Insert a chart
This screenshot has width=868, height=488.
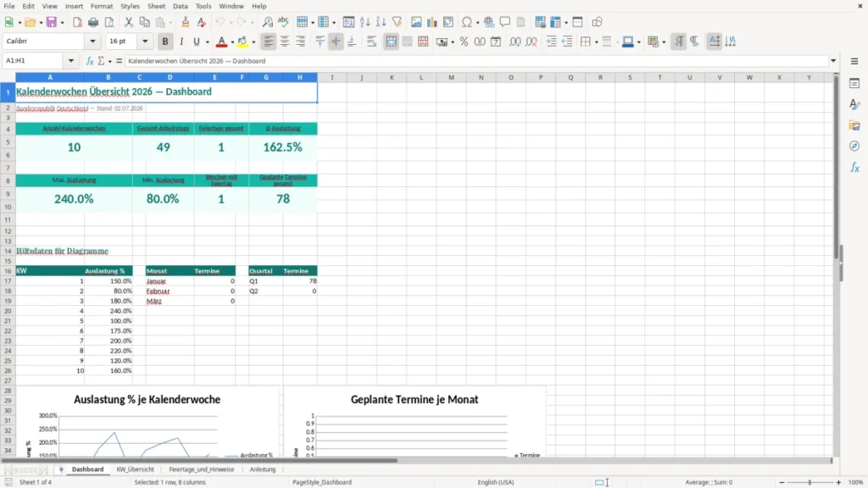coord(432,22)
